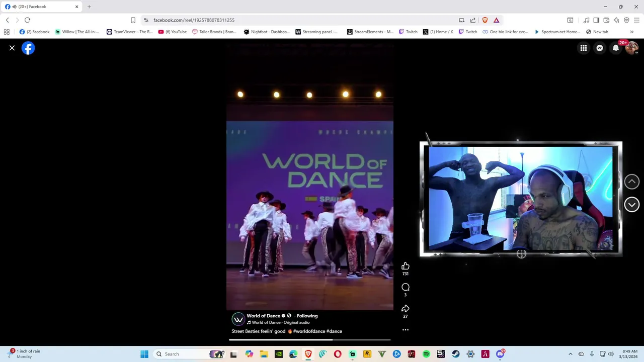Viewport: 644px width, 362px height.
Task: Open File Explorer from the taskbar
Action: coord(264,354)
